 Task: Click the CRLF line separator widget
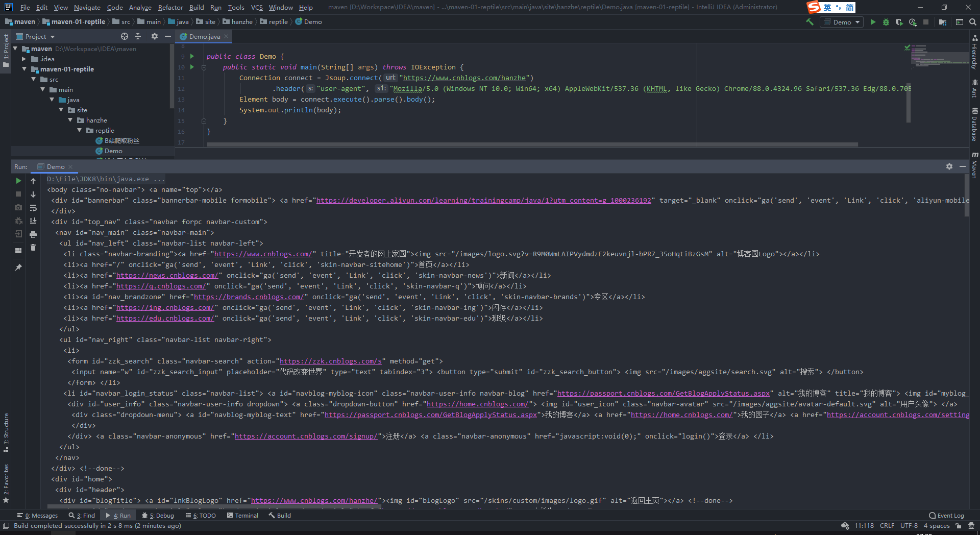(887, 526)
